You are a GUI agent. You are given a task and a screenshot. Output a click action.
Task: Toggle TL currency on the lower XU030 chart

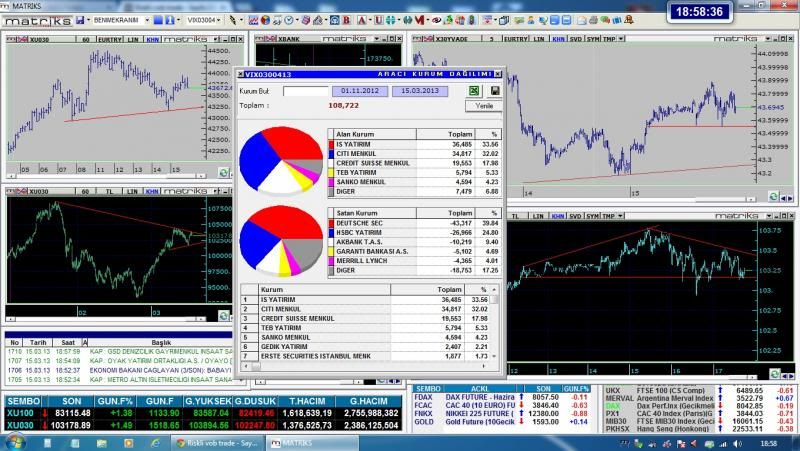click(109, 191)
